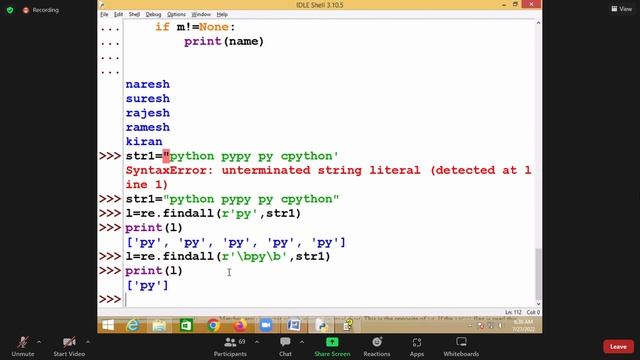Click the IDLE scrollbar up arrow
This screenshot has width=640, height=360.
point(538,23)
